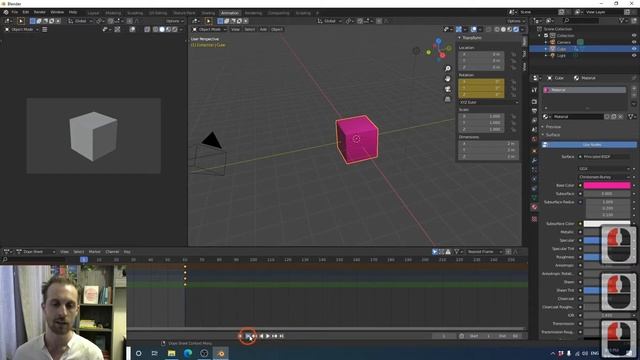Open the File menu
The height and width of the screenshot is (360, 640).
point(15,12)
